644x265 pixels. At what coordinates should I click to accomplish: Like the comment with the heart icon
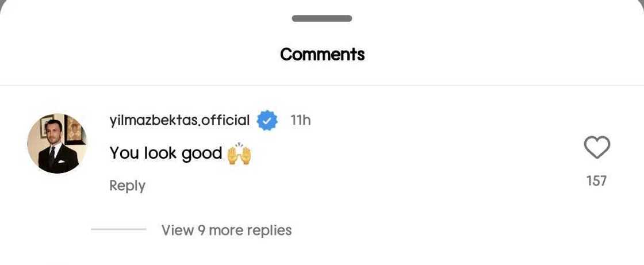coord(597,148)
